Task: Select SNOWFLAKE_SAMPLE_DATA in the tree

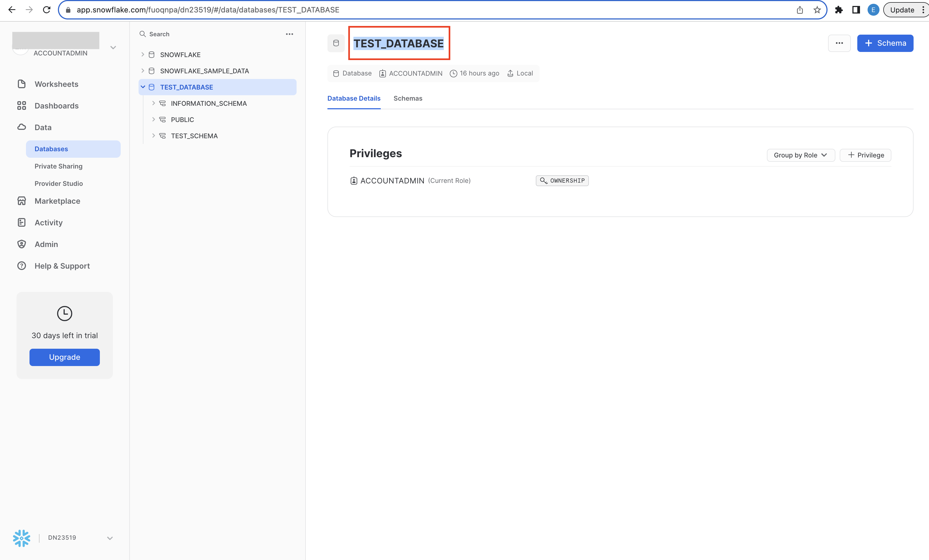Action: coord(204,71)
